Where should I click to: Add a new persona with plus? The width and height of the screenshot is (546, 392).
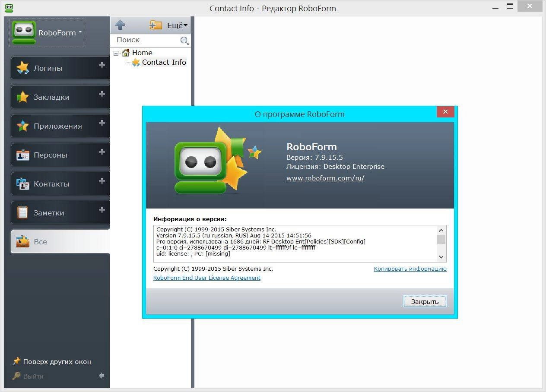pos(102,152)
